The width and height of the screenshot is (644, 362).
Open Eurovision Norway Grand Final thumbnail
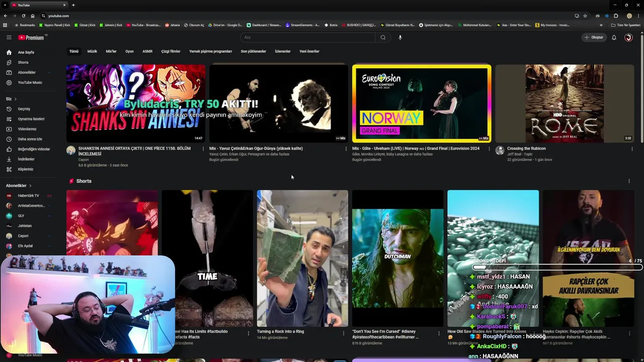[x=422, y=103]
